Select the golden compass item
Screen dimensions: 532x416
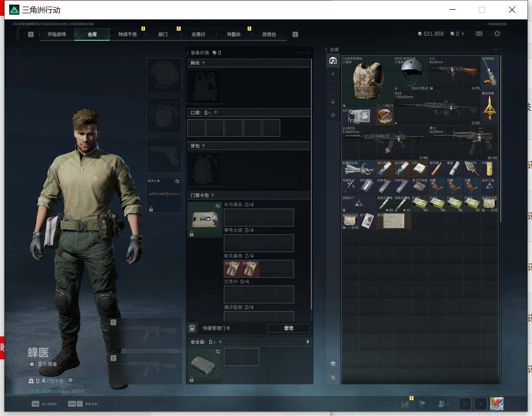pos(385,116)
